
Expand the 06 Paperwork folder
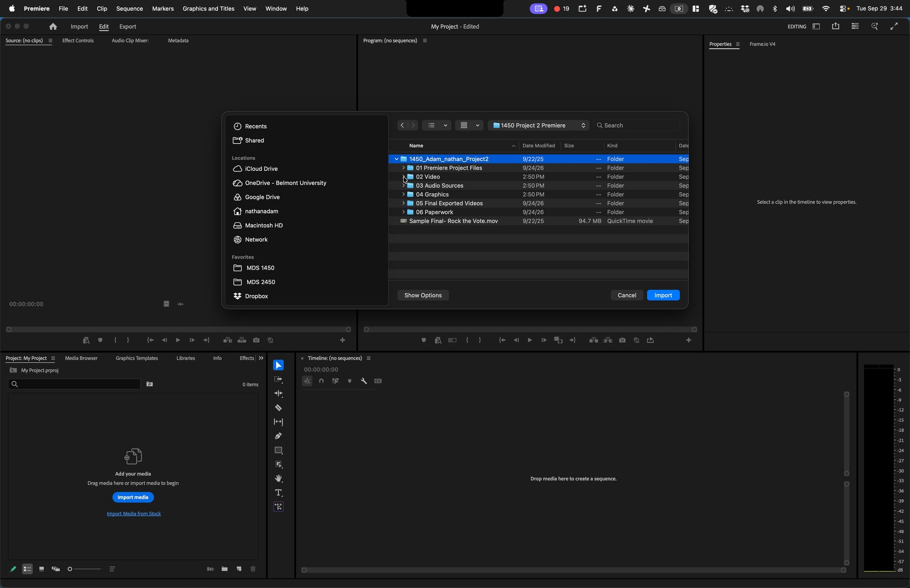pos(404,212)
